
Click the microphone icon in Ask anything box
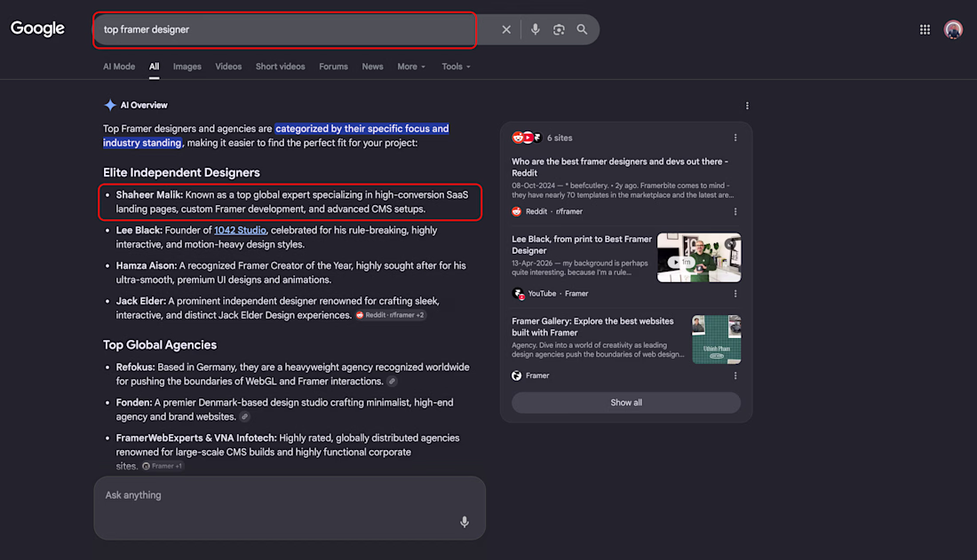point(465,522)
